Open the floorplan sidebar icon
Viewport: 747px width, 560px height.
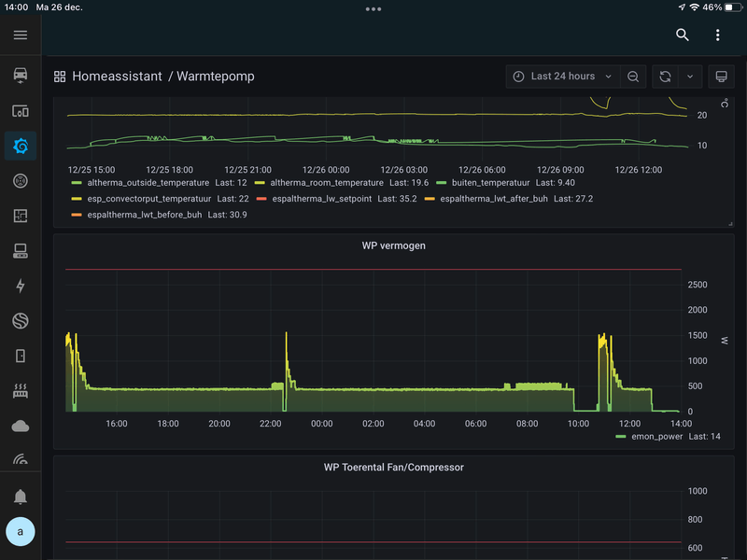coord(21,216)
